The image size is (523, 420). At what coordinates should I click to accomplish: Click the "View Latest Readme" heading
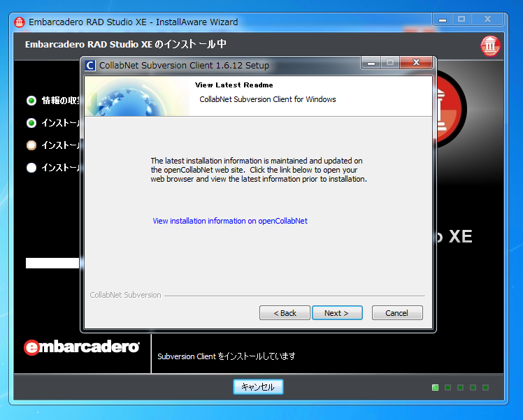[234, 85]
